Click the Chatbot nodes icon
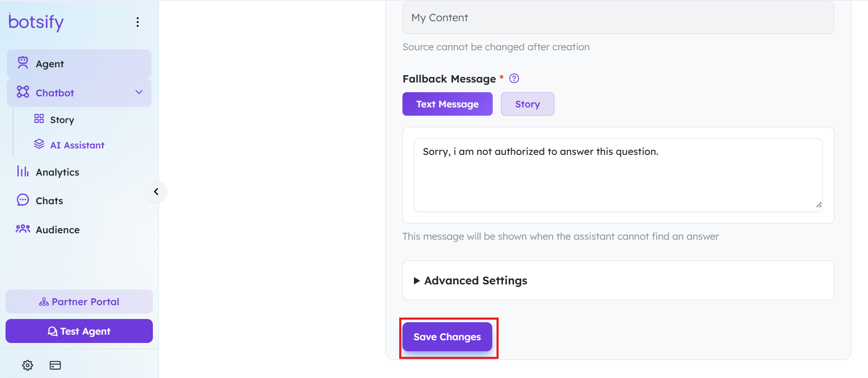The height and width of the screenshot is (378, 868). point(23,92)
